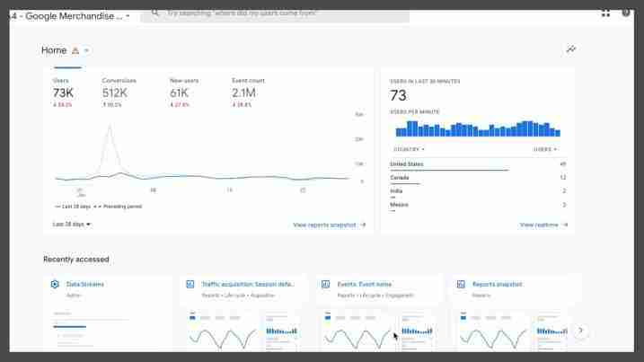Select the New users metric tab

(184, 93)
